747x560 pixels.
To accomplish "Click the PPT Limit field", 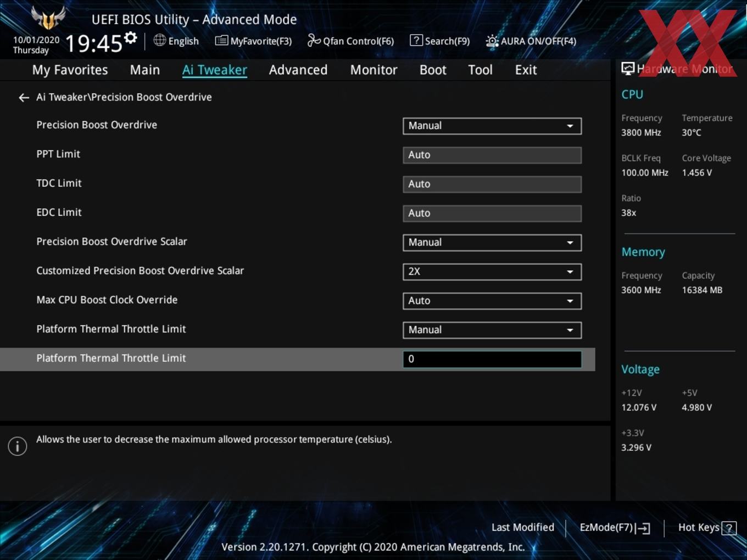I will pyautogui.click(x=492, y=155).
